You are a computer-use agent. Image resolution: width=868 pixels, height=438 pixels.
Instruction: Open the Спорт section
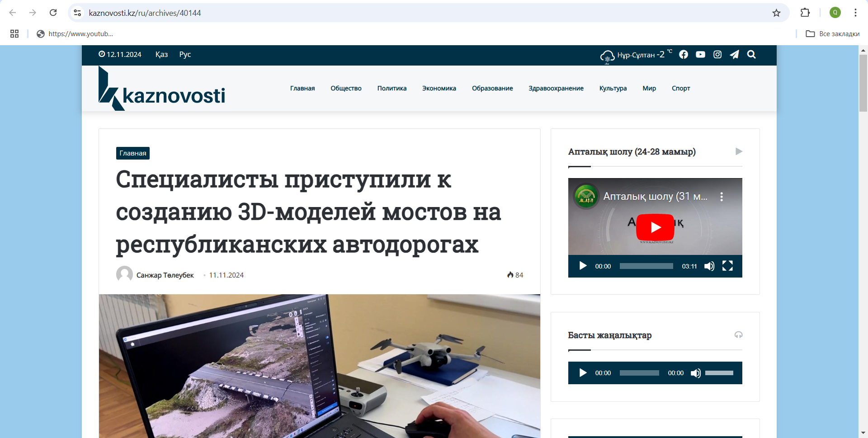681,88
